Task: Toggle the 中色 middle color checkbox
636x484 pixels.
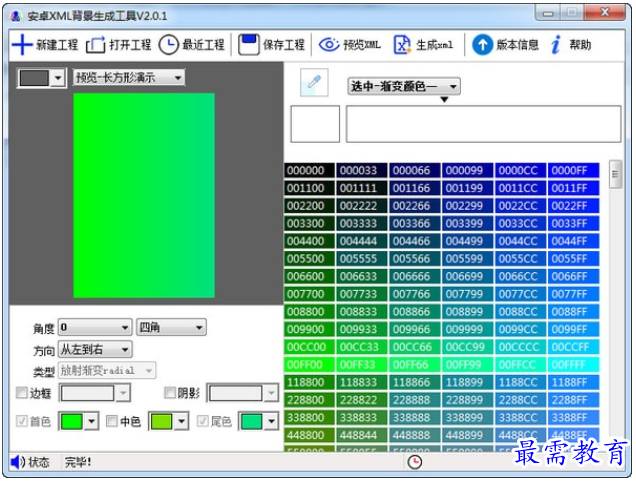Action: [x=112, y=421]
